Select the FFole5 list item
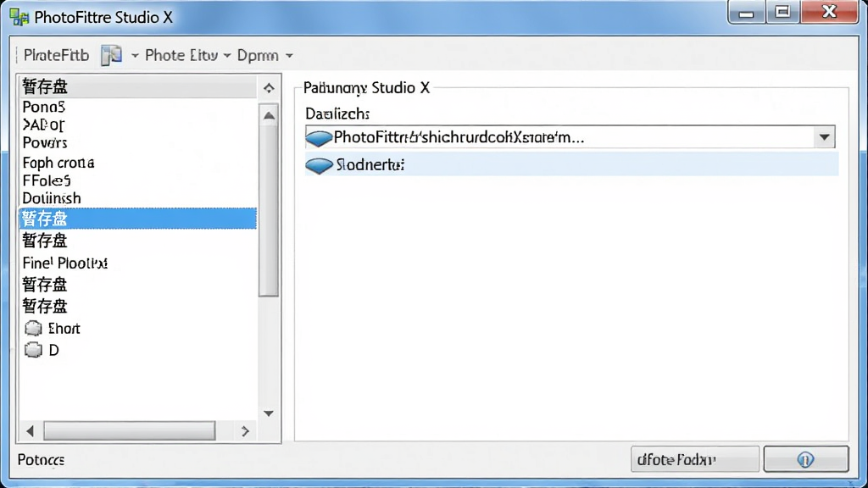868x488 pixels. 47,180
